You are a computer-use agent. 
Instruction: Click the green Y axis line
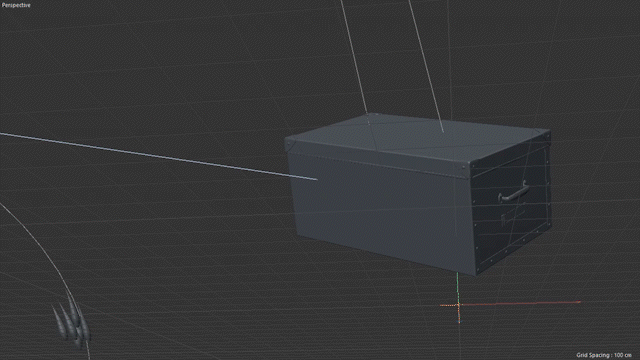pos(458,288)
